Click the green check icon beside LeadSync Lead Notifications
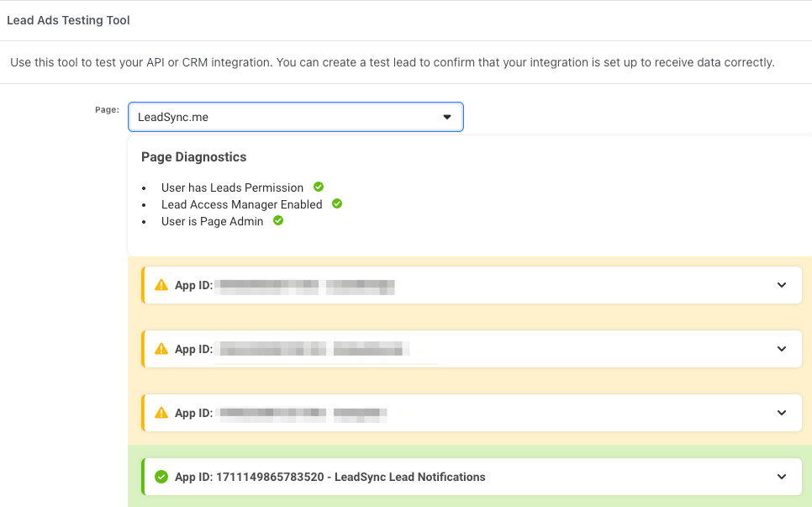This screenshot has height=507, width=812. click(161, 476)
